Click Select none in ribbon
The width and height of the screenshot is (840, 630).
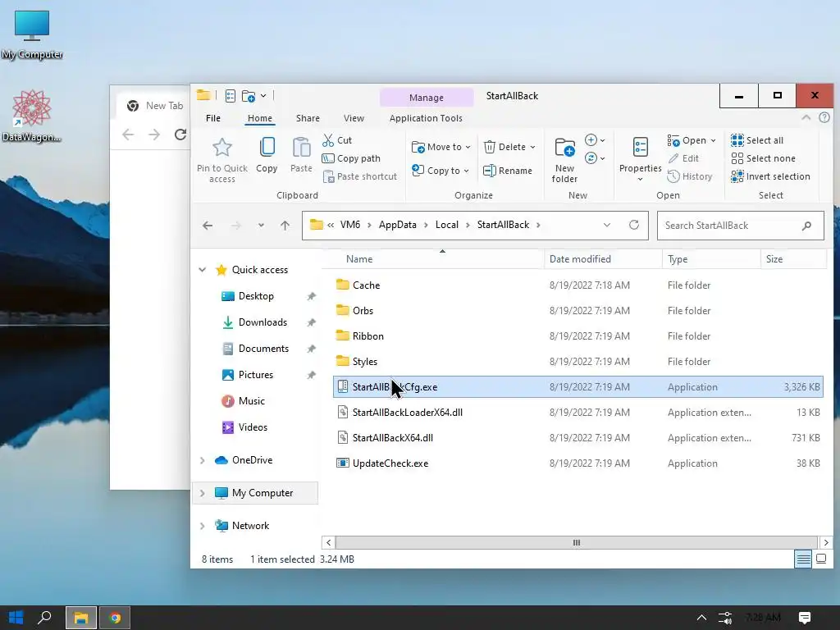763,158
